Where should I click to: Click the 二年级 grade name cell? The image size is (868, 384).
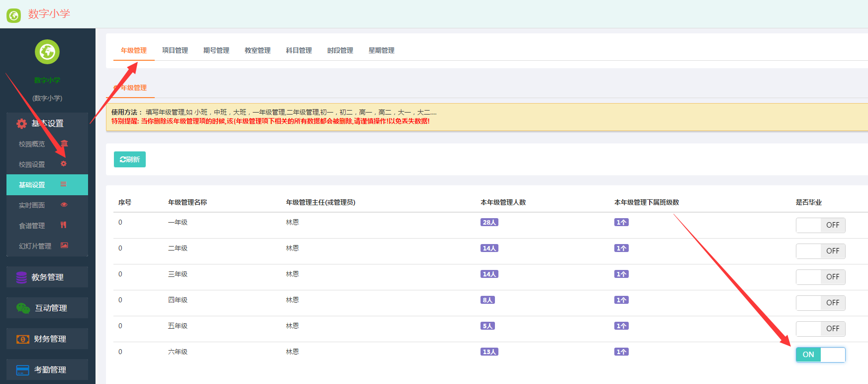click(178, 248)
